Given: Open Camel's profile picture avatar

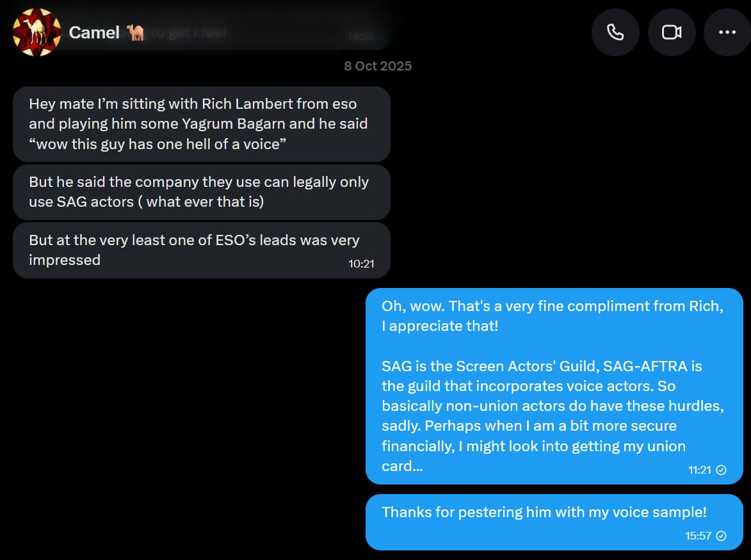Looking at the screenshot, I should (36, 32).
